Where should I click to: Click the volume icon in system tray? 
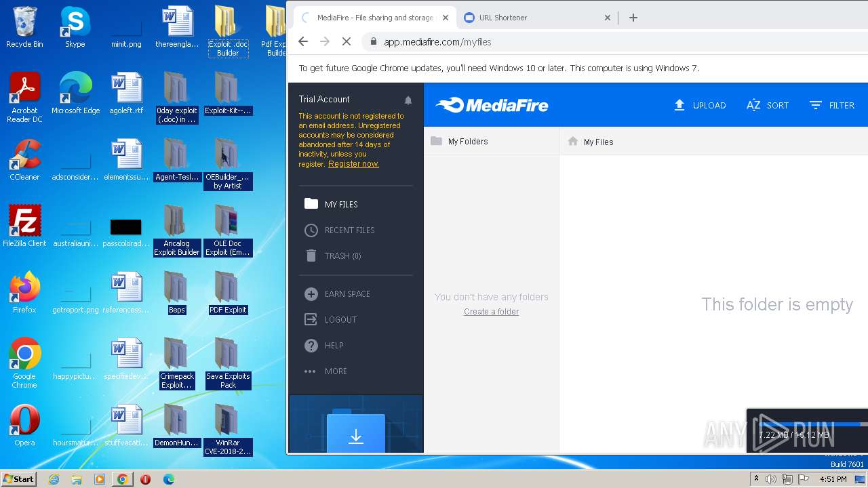[771, 479]
